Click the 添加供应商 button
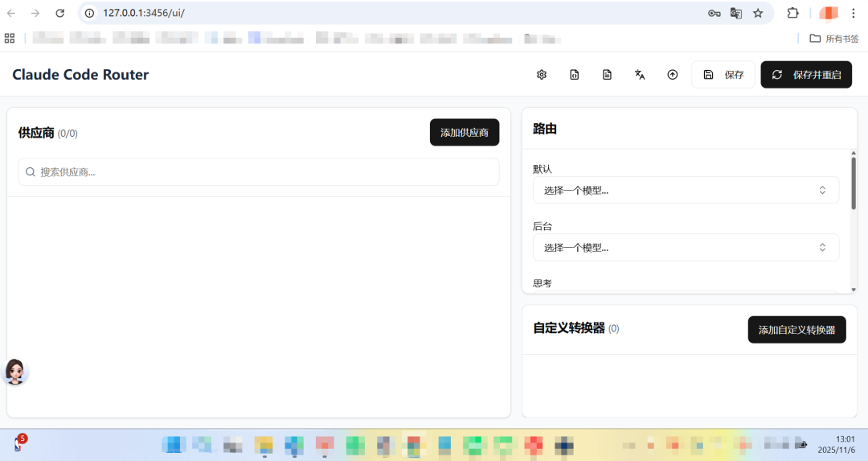The image size is (868, 461). tap(465, 133)
